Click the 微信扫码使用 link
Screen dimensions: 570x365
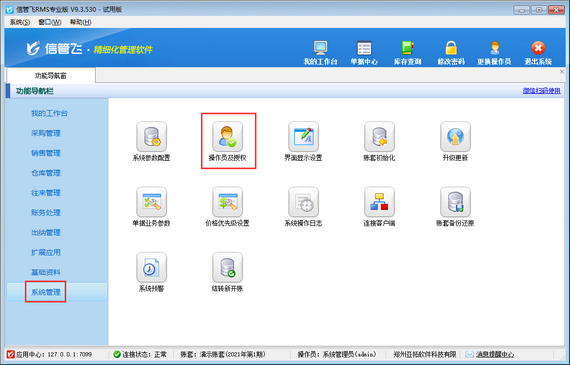pos(541,91)
